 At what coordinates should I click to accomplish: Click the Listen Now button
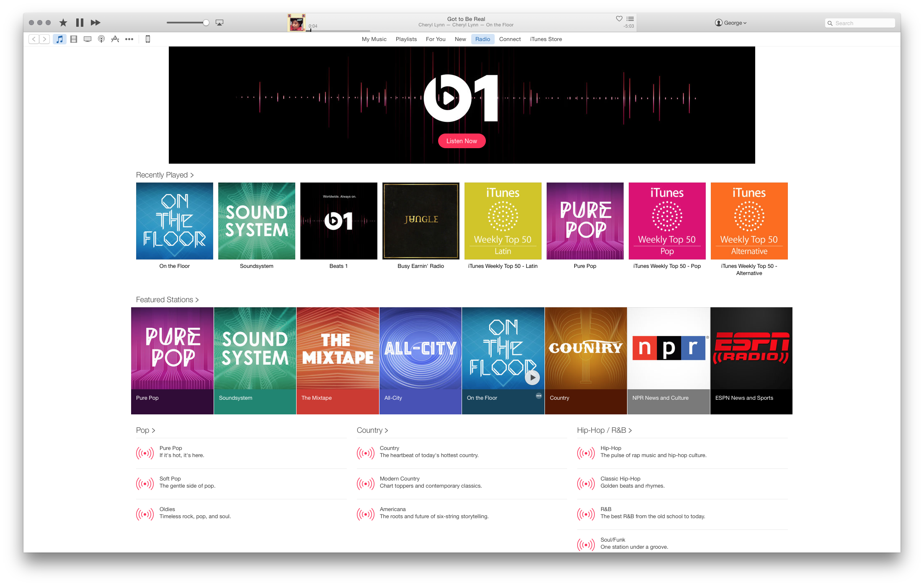[462, 141]
